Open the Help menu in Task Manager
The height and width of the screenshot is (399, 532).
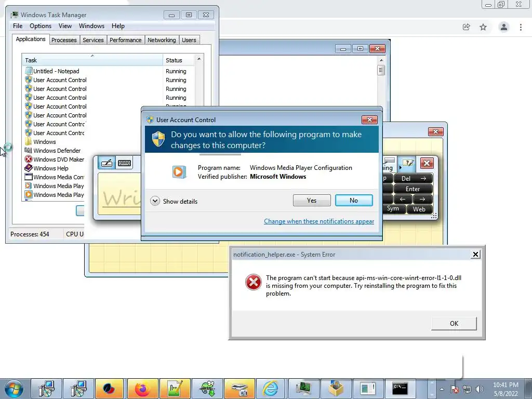tap(118, 26)
